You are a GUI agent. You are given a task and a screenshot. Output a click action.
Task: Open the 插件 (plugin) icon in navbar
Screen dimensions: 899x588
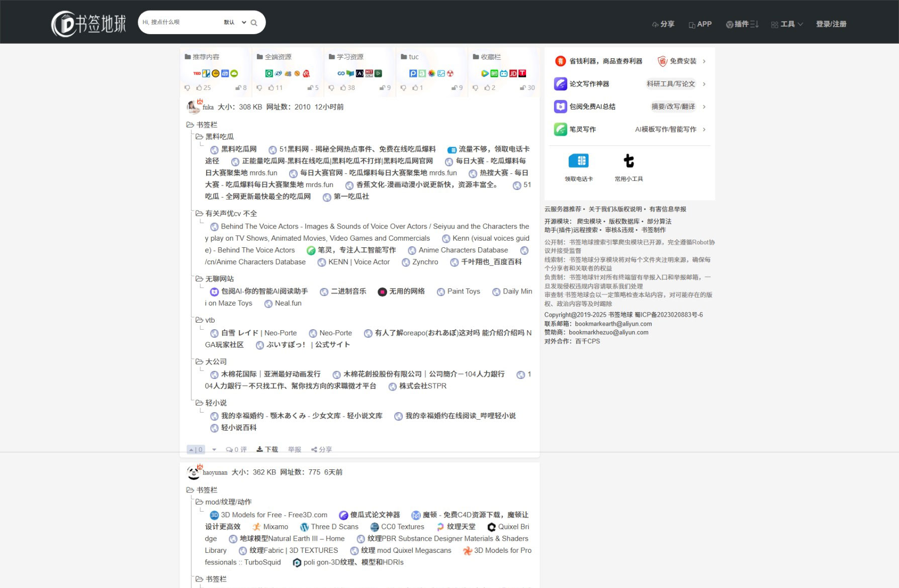click(729, 24)
